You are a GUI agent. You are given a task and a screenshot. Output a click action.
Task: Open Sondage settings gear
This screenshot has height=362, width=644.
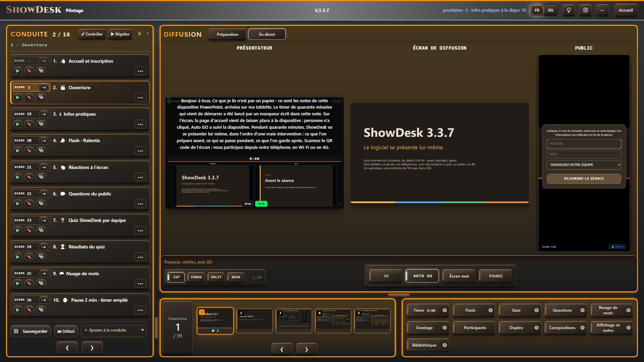tap(445, 328)
